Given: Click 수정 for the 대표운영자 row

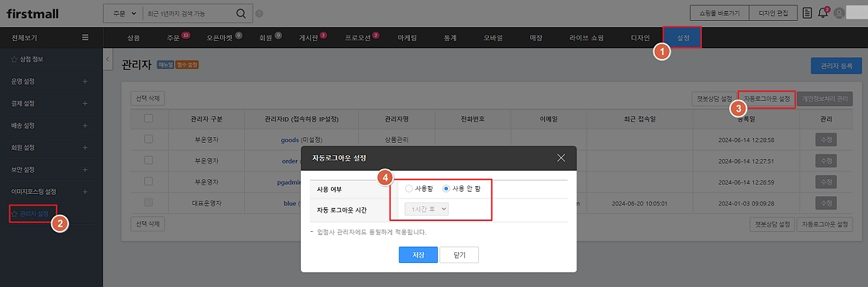Looking at the screenshot, I should tap(826, 203).
